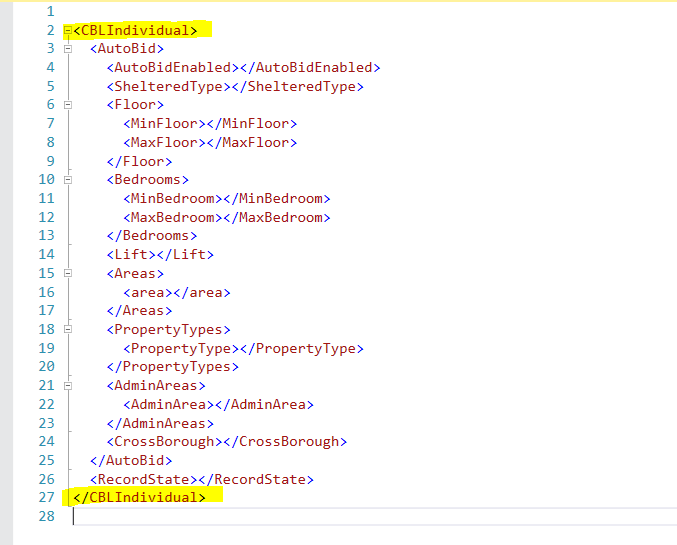Click the AutoBidEnabled opening tag
The image size is (677, 545).
pos(173,67)
